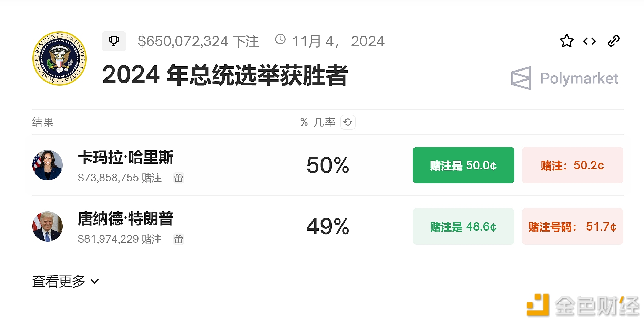点击特朗普下注额旁的礼物图标
The width and height of the screenshot is (644, 321).
(178, 239)
